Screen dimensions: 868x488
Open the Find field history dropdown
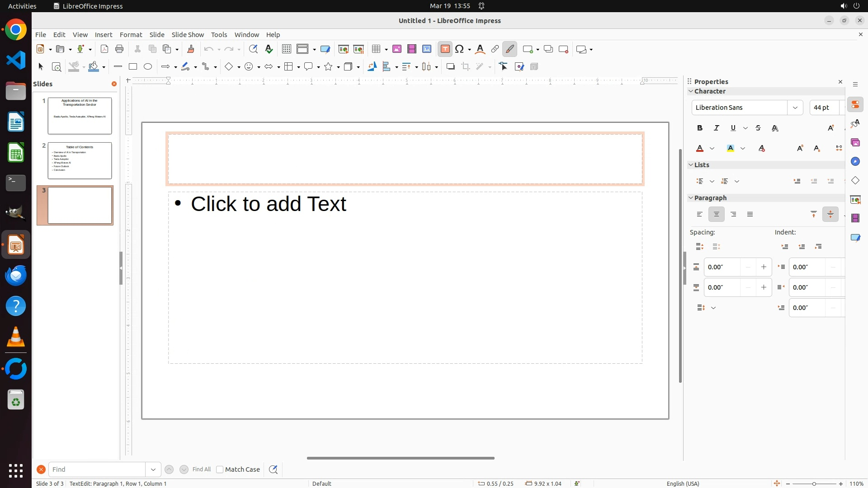coord(153,469)
